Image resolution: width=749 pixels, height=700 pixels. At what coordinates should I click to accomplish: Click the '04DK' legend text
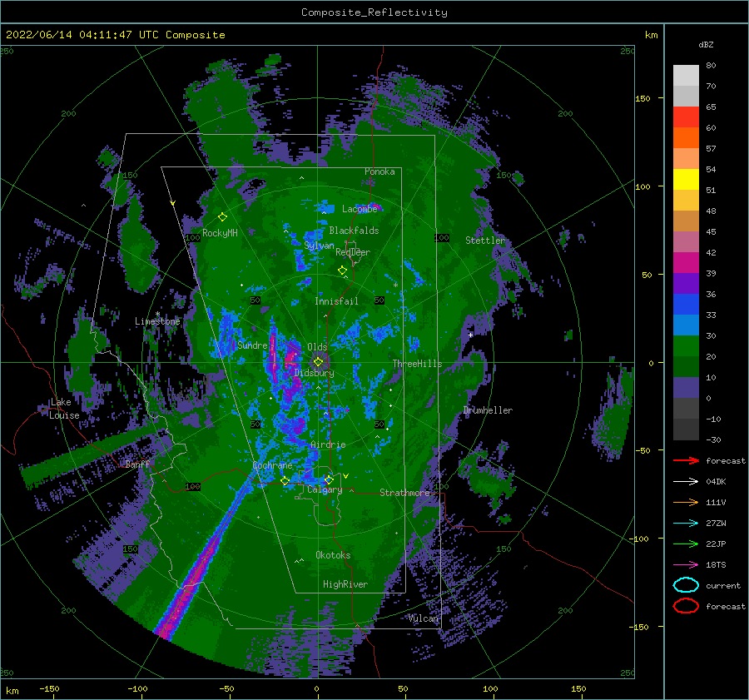pos(716,482)
